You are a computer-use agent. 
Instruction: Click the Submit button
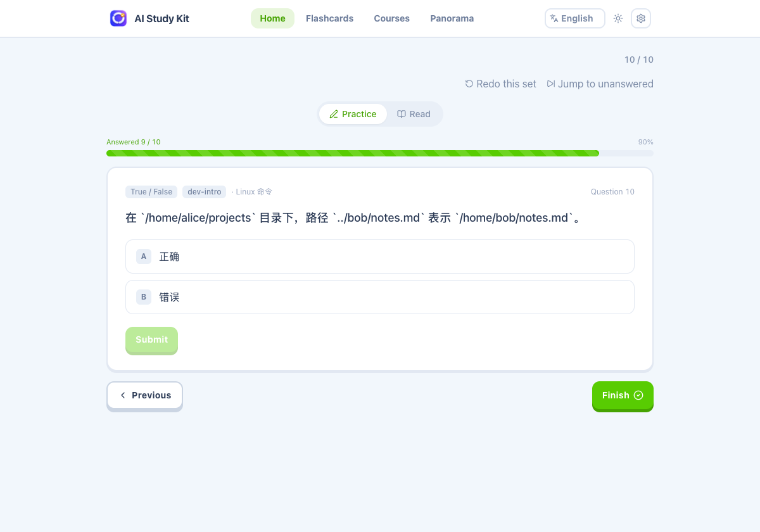click(151, 340)
